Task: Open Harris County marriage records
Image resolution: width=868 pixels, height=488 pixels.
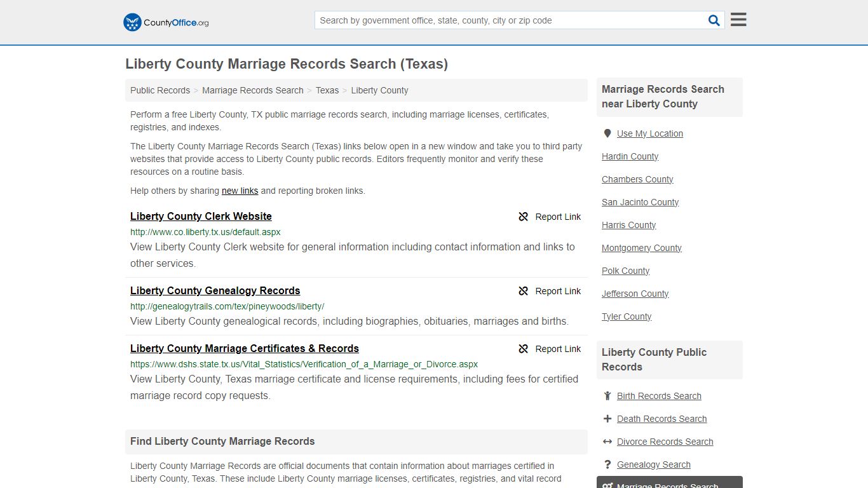Action: coord(628,225)
